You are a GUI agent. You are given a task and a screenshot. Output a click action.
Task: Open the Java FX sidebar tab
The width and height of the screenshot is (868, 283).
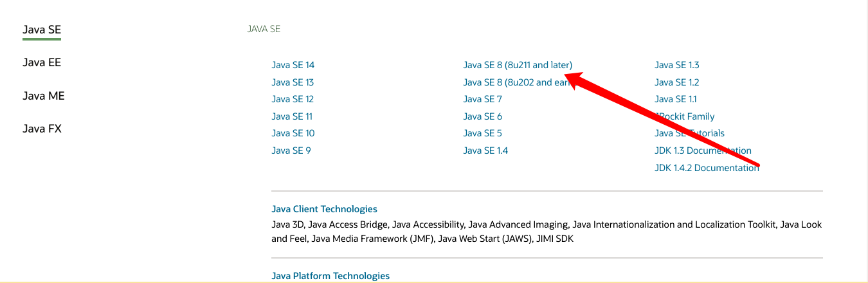(x=42, y=129)
